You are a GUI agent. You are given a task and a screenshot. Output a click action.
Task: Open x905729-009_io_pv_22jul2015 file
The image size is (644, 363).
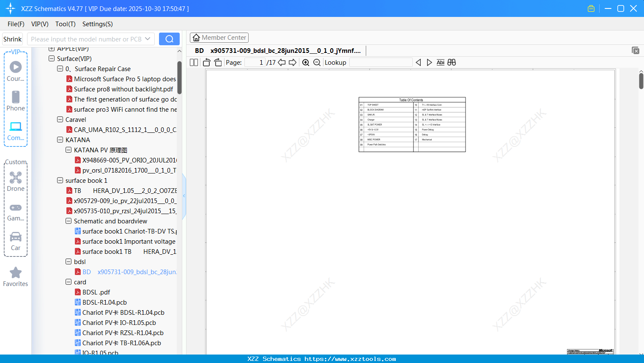(x=121, y=201)
